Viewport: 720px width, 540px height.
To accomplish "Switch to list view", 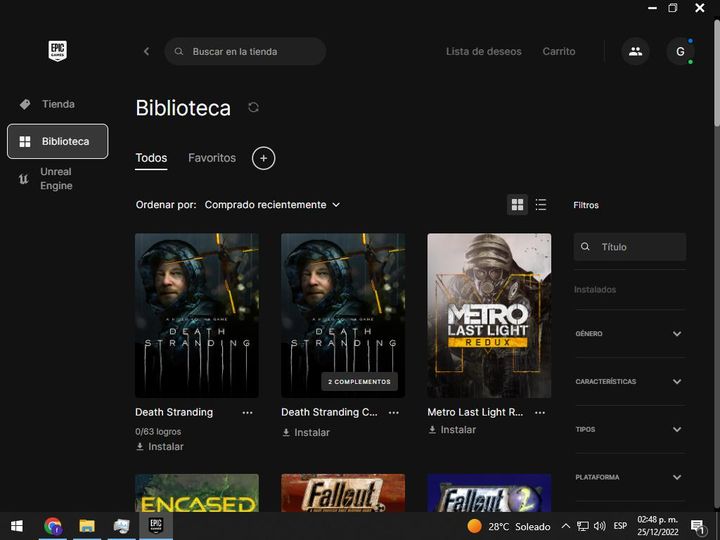I will [x=541, y=205].
